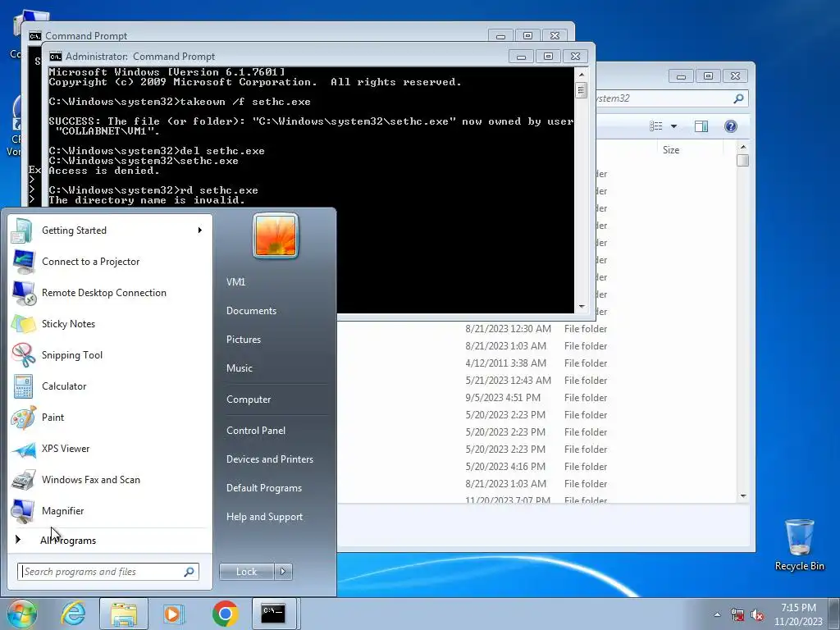Open Documents from the Start menu
840x630 pixels.
click(251, 311)
